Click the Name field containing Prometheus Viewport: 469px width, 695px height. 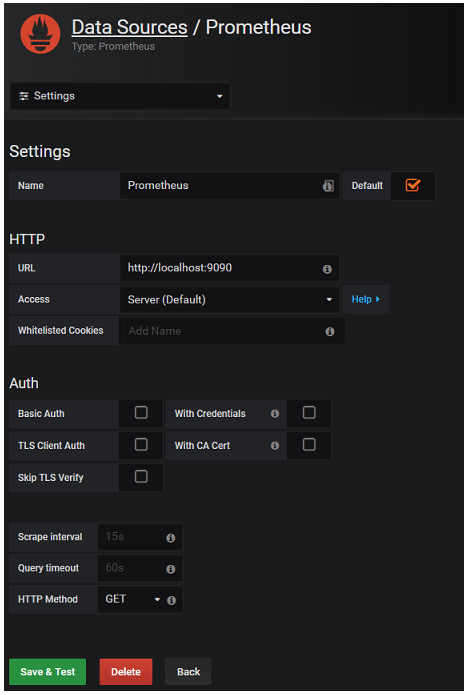click(x=230, y=186)
